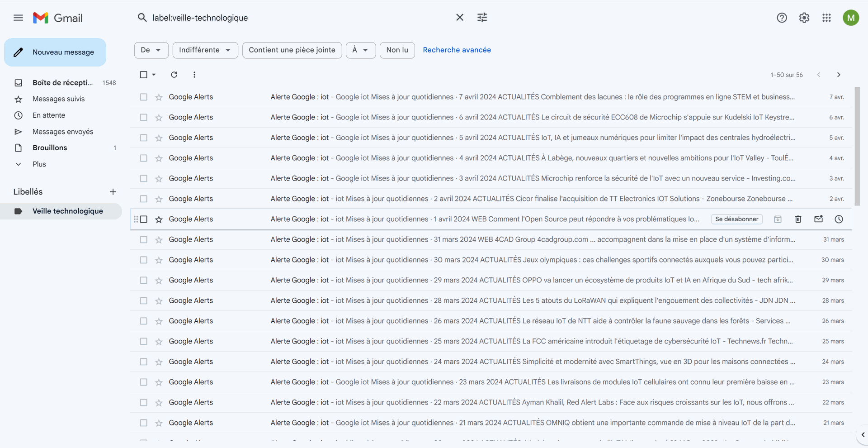Select the 22 mars email checkbox
This screenshot has height=448, width=868.
(143, 402)
